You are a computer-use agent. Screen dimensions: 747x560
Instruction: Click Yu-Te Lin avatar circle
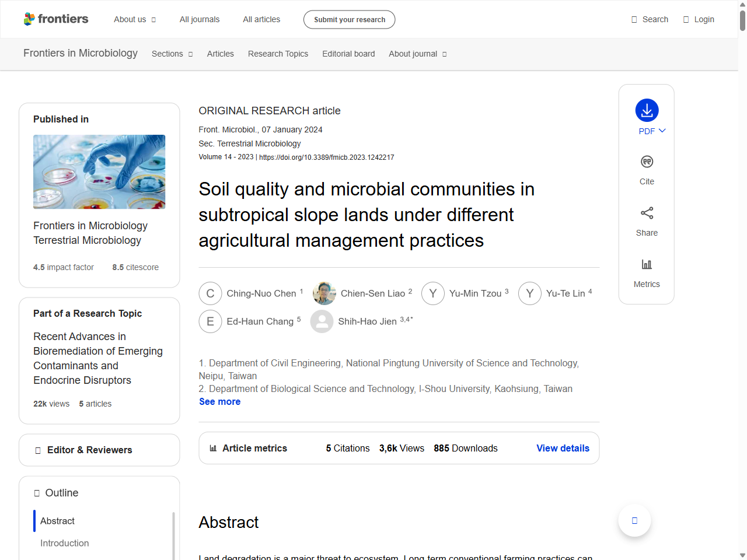click(530, 293)
